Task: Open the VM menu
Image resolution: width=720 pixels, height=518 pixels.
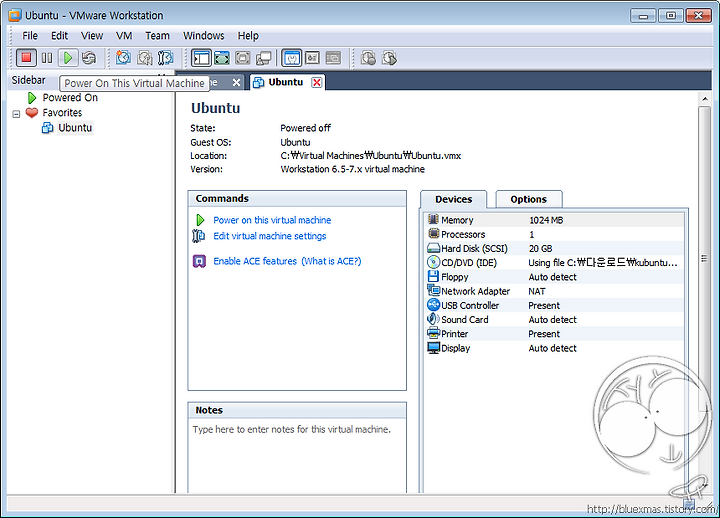Action: [x=124, y=36]
